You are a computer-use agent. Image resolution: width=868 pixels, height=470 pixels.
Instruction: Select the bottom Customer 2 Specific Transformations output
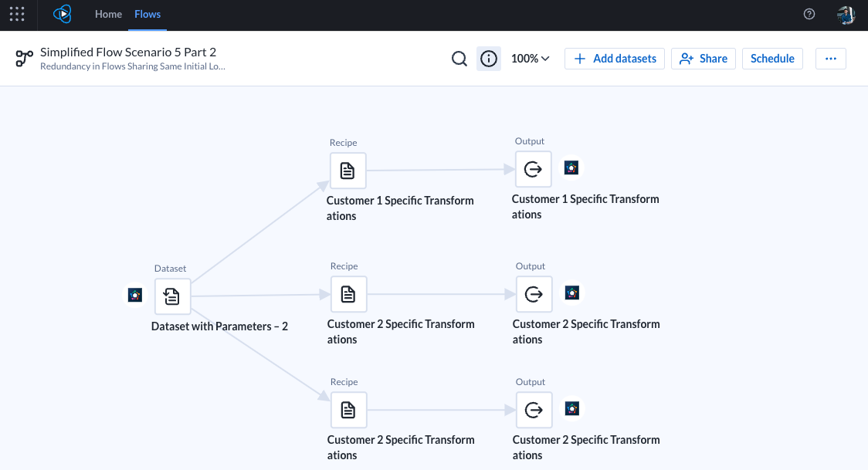(534, 410)
